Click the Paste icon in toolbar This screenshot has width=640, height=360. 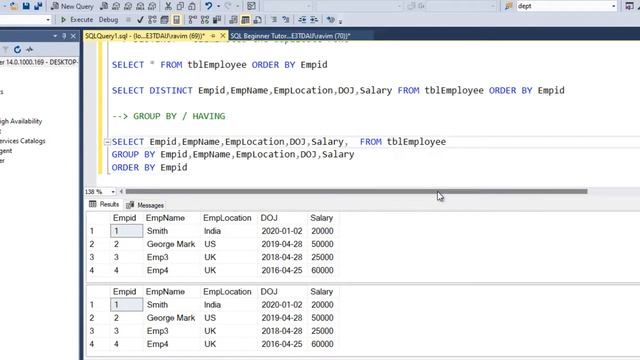pos(192,6)
